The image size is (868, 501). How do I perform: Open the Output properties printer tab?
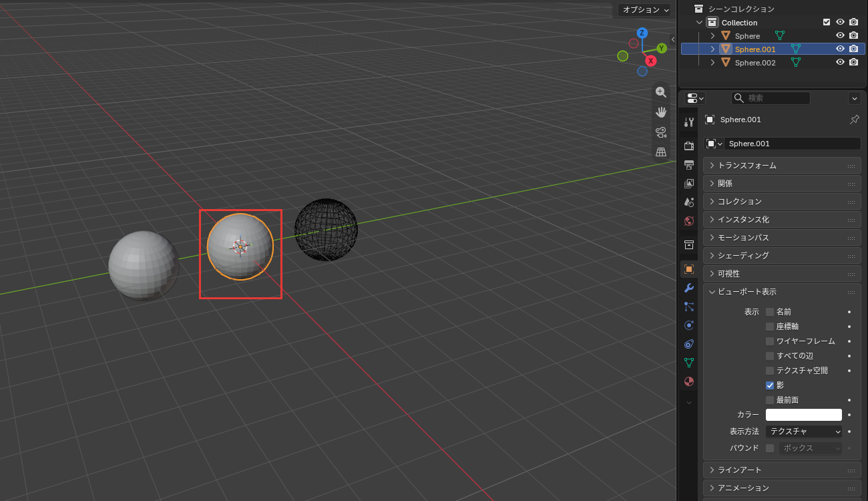pos(689,164)
